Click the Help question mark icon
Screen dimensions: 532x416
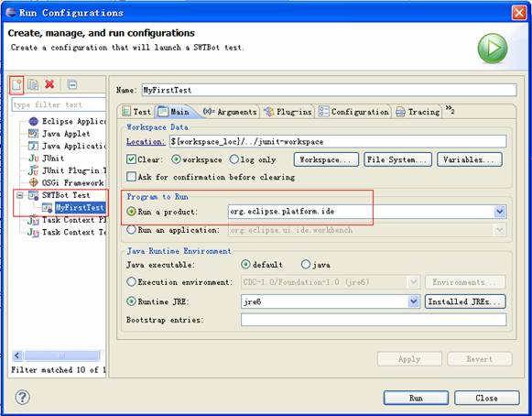click(x=22, y=397)
